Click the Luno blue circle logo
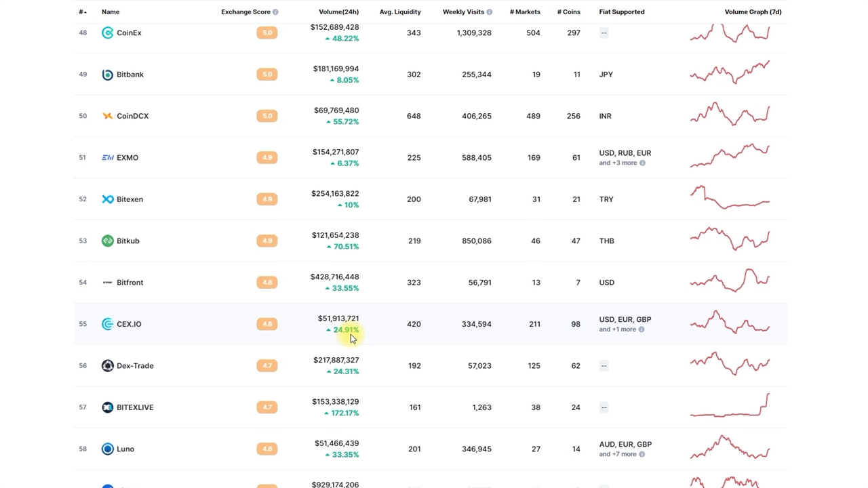 pyautogui.click(x=107, y=449)
